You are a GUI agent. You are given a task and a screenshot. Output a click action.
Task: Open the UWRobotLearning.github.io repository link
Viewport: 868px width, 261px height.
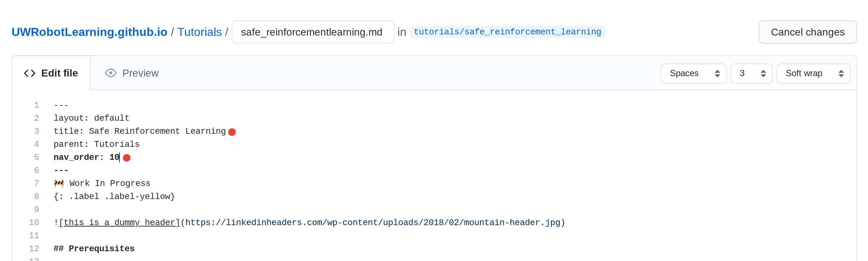point(89,32)
